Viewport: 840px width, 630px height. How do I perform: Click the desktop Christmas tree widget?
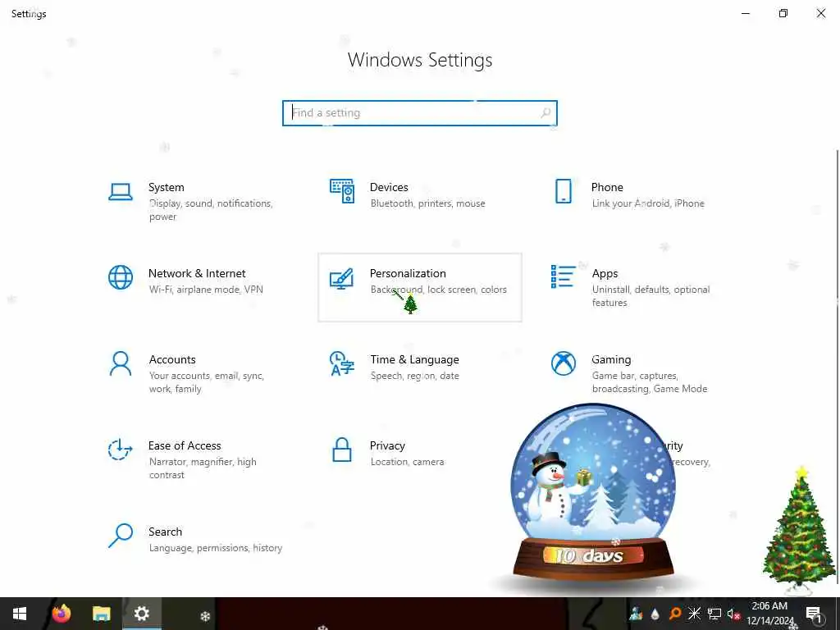pyautogui.click(x=798, y=532)
